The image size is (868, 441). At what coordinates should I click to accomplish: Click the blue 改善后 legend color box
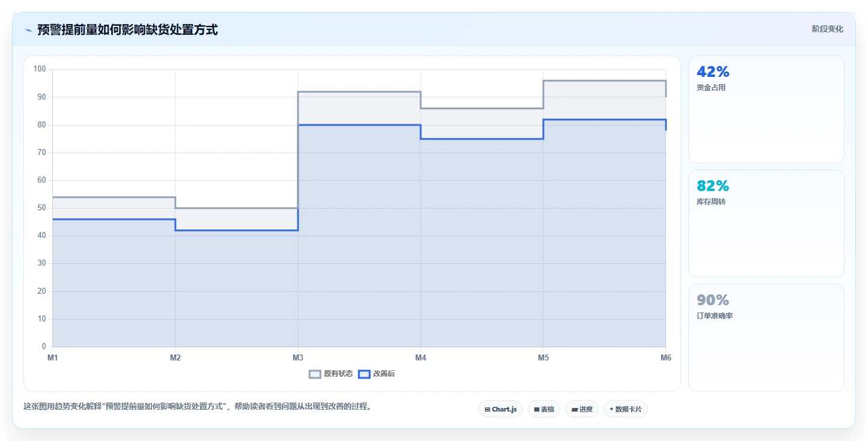coord(364,374)
